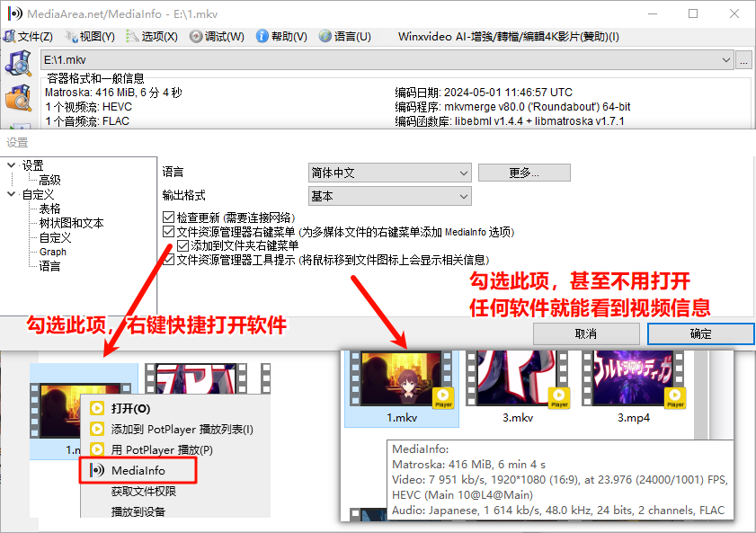This screenshot has height=533, width=756.
Task: Open the 帮助(V) menu
Action: click(281, 37)
